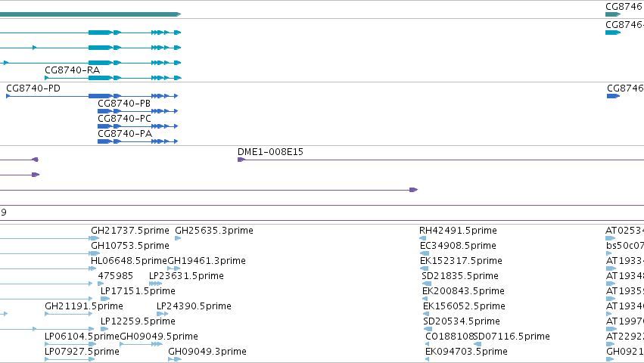
Task: Click SD20534.5prime EST label
Action: (462, 321)
